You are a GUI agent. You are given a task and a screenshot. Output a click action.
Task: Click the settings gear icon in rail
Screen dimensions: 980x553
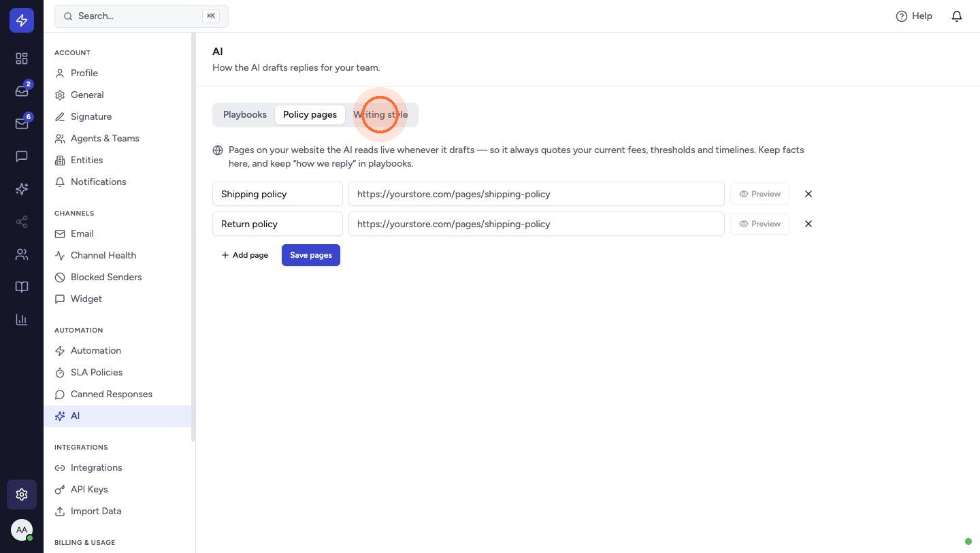22,495
